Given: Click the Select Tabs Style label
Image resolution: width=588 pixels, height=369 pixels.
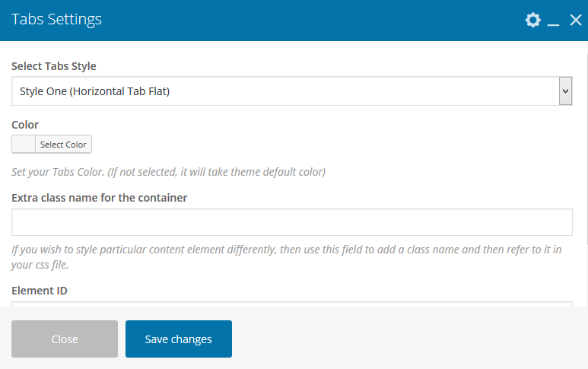Looking at the screenshot, I should (54, 66).
